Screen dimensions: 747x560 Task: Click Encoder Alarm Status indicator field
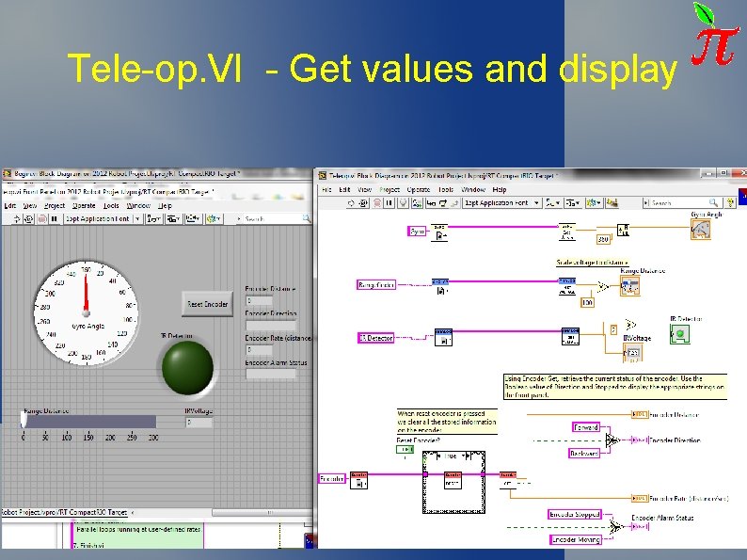point(271,375)
